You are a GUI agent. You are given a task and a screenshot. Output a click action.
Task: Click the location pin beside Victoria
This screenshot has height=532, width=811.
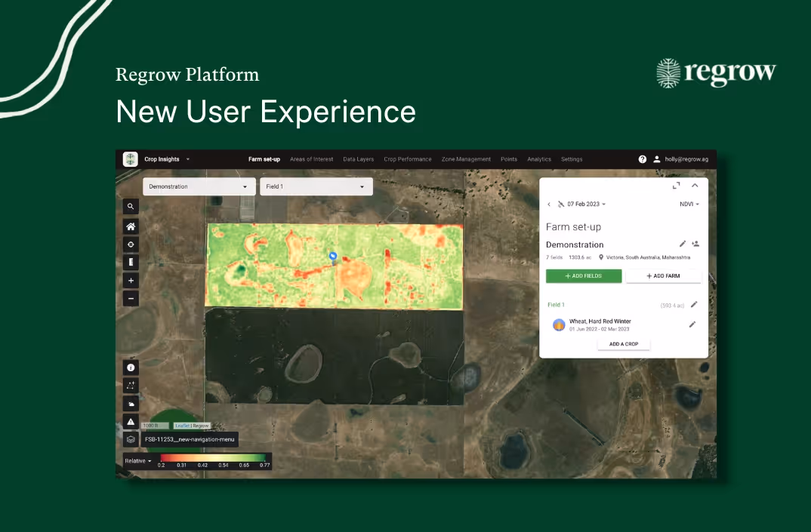tap(601, 257)
